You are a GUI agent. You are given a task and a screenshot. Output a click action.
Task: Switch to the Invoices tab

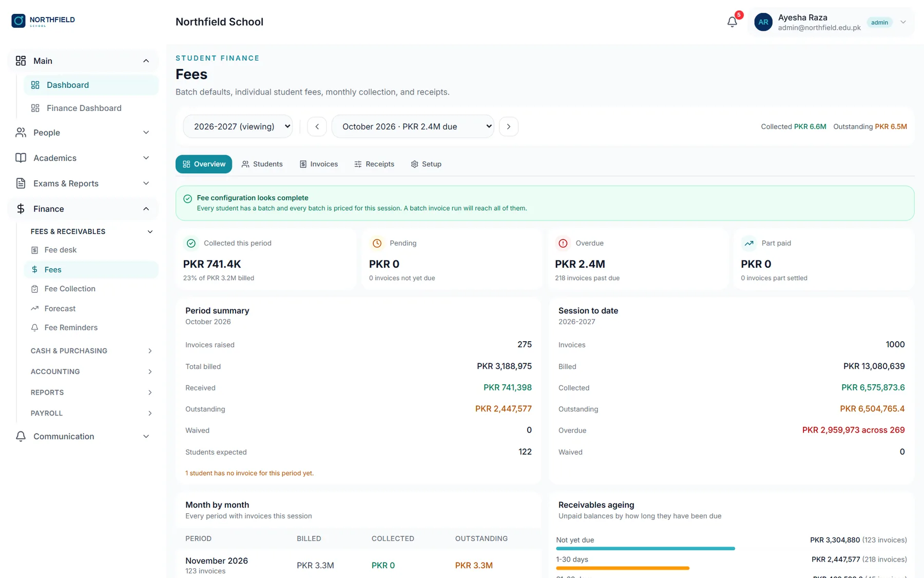click(319, 164)
